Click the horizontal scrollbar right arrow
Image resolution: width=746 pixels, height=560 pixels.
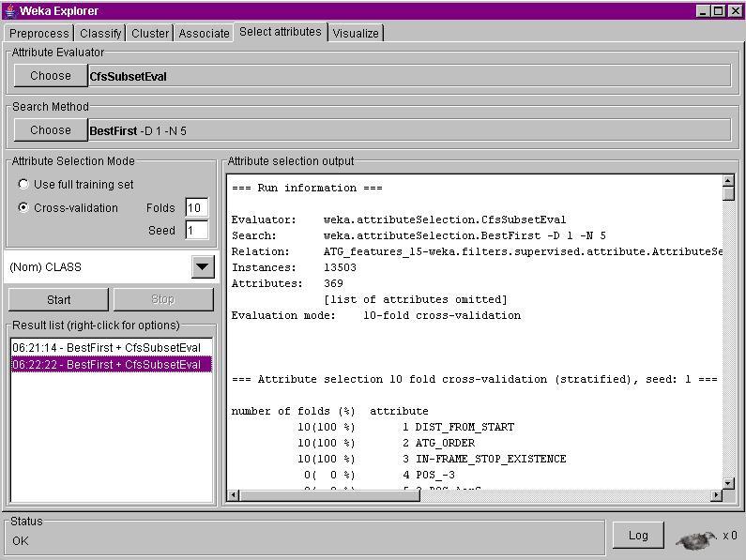[x=717, y=495]
